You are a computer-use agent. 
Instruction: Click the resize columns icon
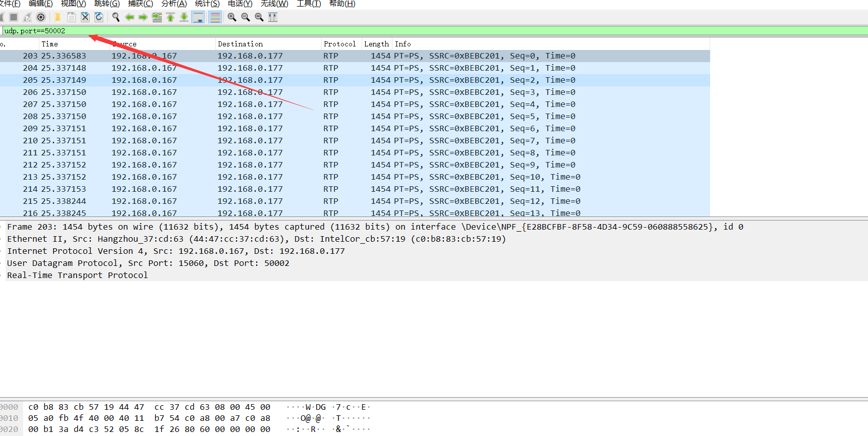point(273,17)
